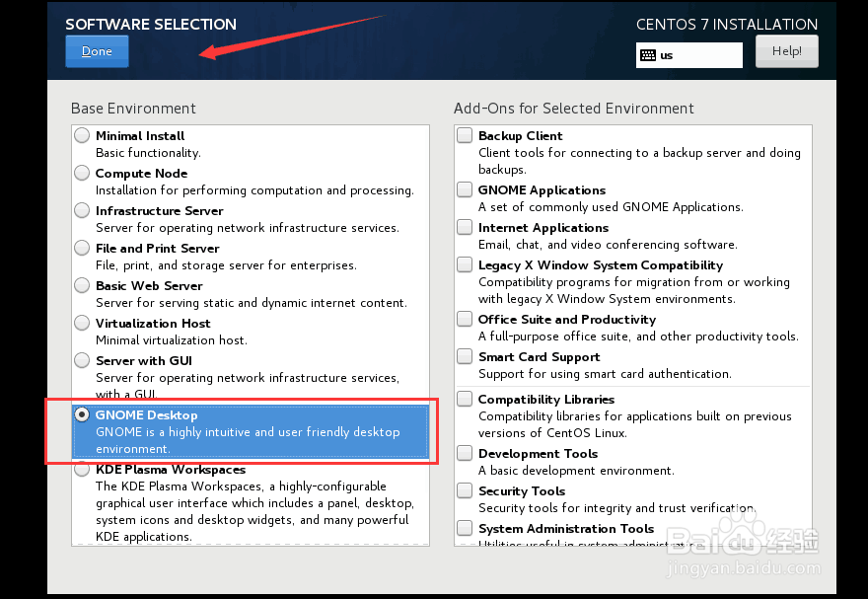The image size is (868, 599).
Task: Select Minimal Install radio button
Action: (82, 136)
